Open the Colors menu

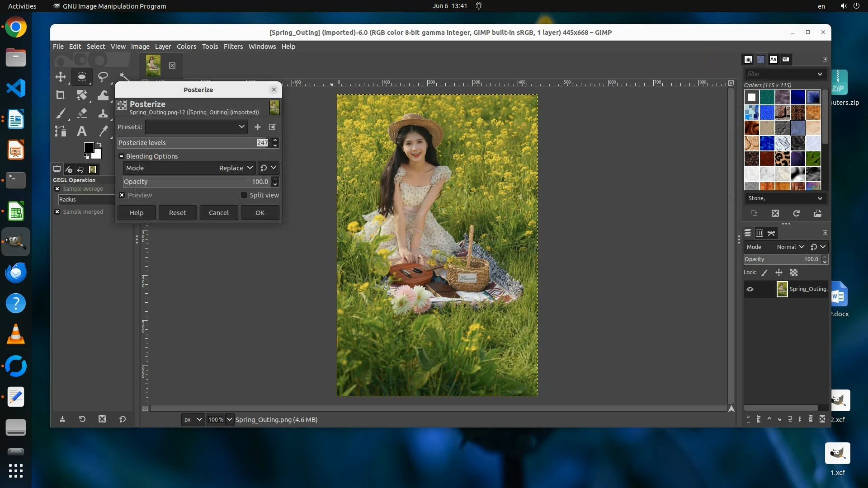tap(186, 47)
